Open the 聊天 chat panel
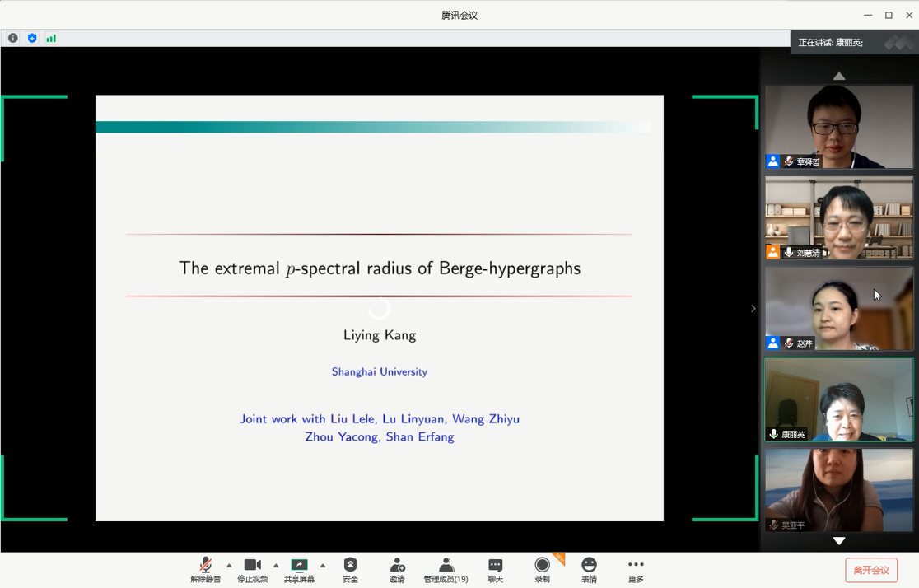The height and width of the screenshot is (588, 919). point(495,568)
